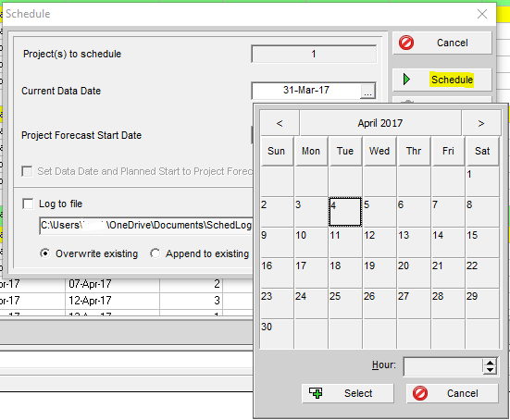Select April 1 in the calendar

point(482,181)
